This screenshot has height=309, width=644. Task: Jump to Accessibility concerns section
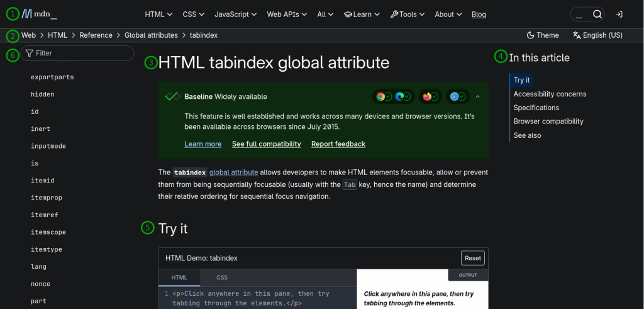tap(550, 94)
